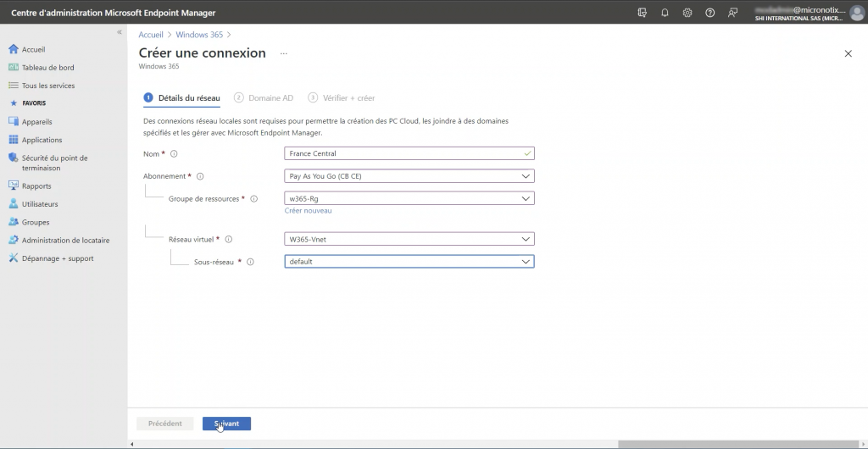The height and width of the screenshot is (449, 868).
Task: Click the account avatar at top right
Action: 856,13
